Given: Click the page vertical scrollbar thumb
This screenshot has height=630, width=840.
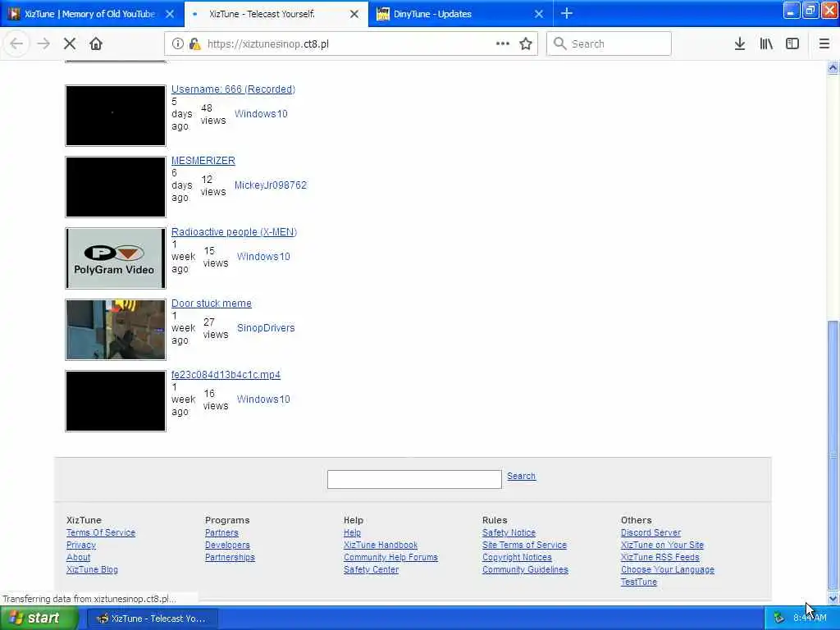Looking at the screenshot, I should tap(833, 454).
